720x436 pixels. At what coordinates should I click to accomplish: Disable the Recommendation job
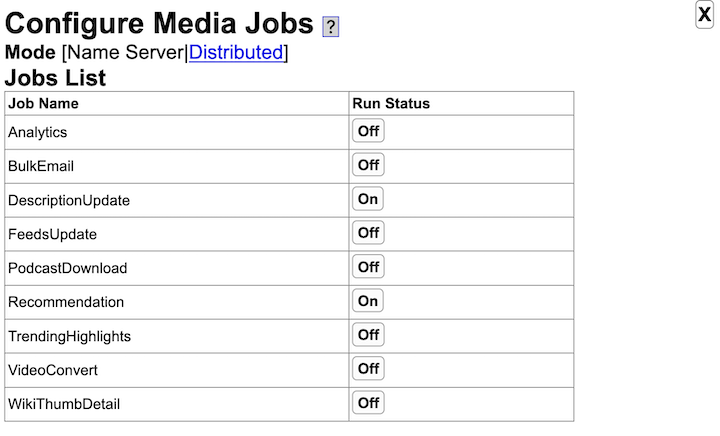(368, 301)
